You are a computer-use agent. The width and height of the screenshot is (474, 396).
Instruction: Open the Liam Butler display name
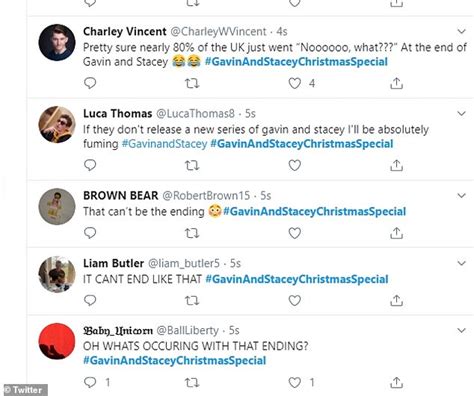[x=113, y=263]
